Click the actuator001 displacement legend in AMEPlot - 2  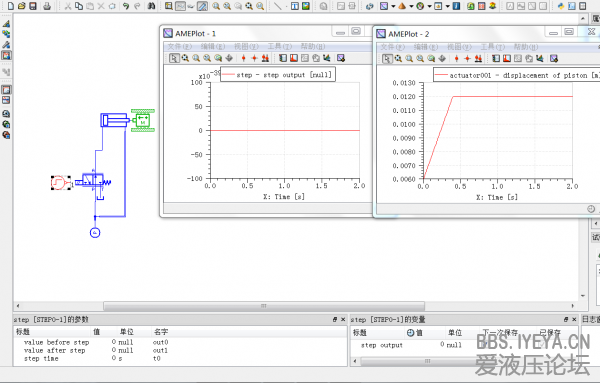(x=517, y=75)
